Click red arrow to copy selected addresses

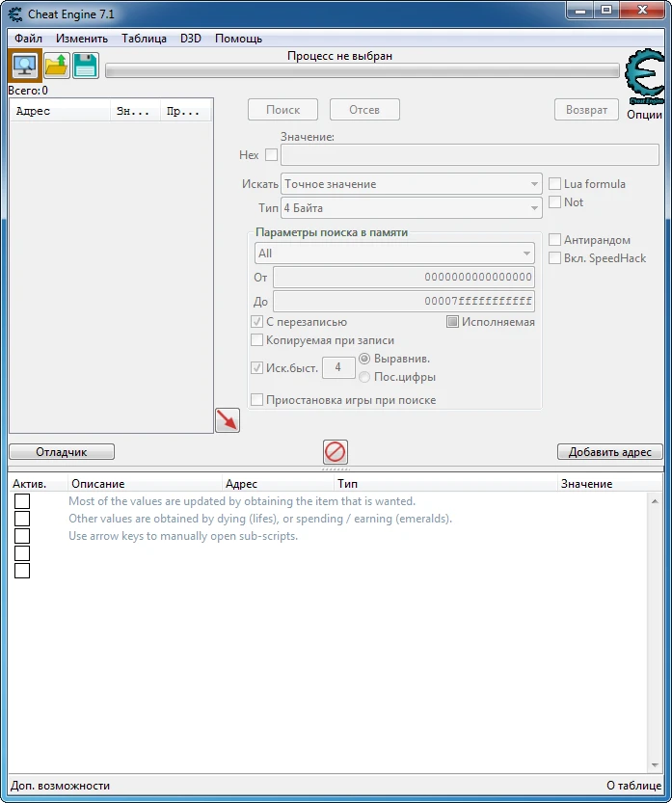tap(228, 420)
